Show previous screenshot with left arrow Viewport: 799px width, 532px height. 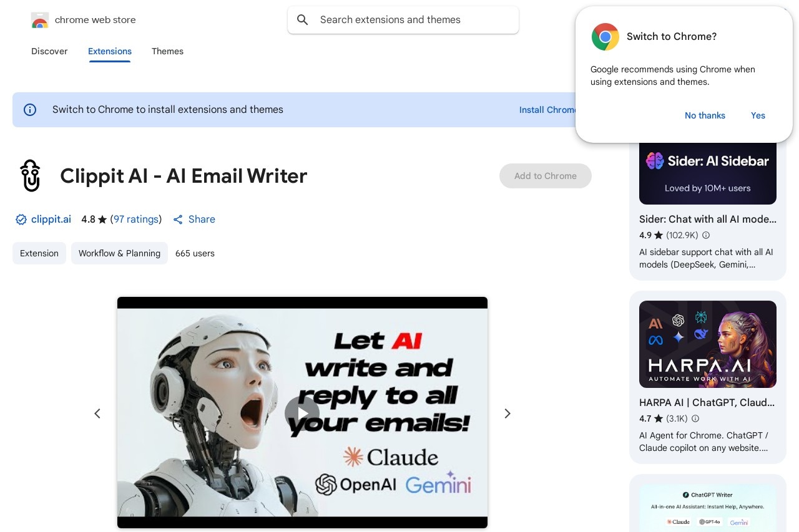point(97,413)
